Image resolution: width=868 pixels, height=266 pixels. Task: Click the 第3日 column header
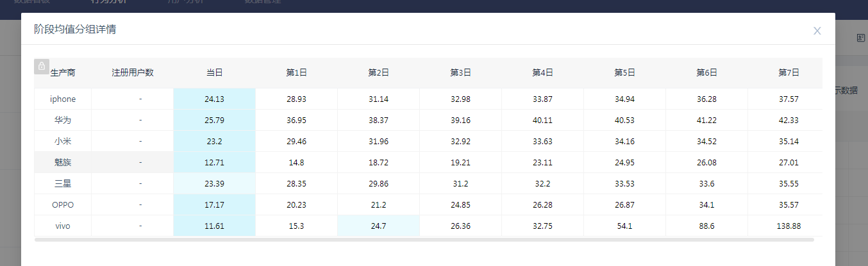[x=460, y=73]
